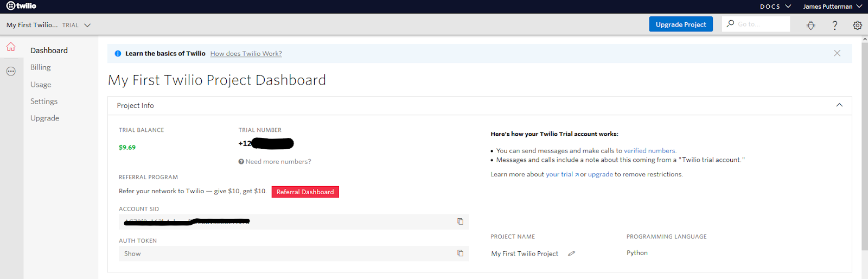Click the info icon in the banner
The image size is (868, 279).
click(x=118, y=54)
